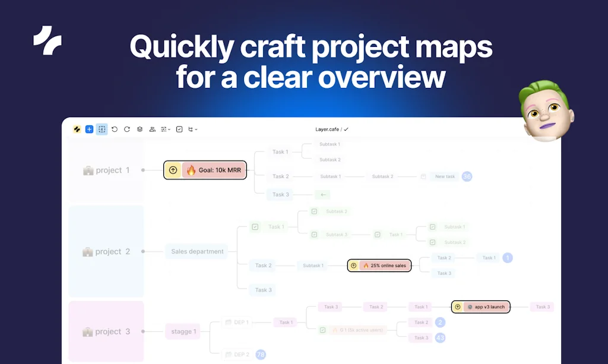
Task: Click the up-arrow icon on app v3 launch
Action: point(458,306)
